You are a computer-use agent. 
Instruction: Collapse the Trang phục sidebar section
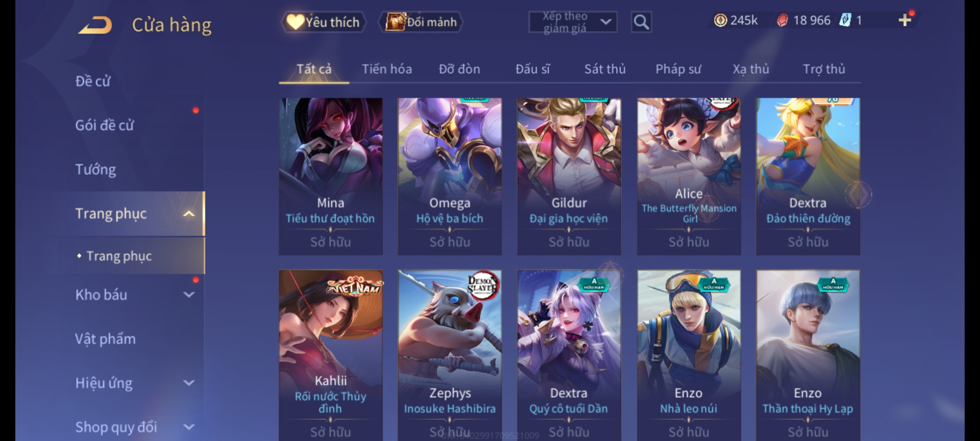189,214
